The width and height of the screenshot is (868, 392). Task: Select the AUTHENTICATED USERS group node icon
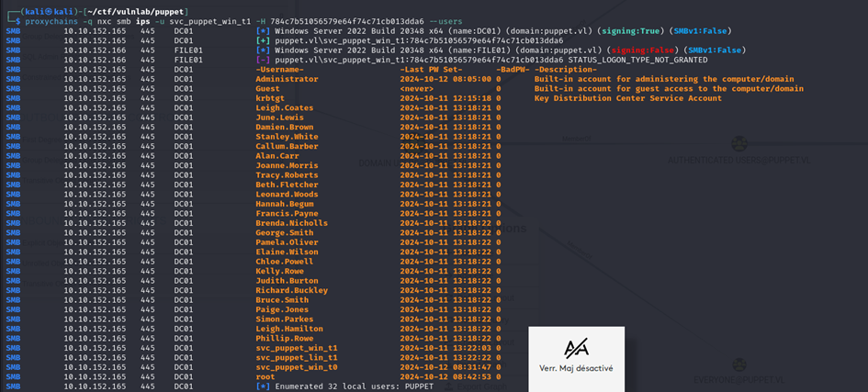[738, 144]
